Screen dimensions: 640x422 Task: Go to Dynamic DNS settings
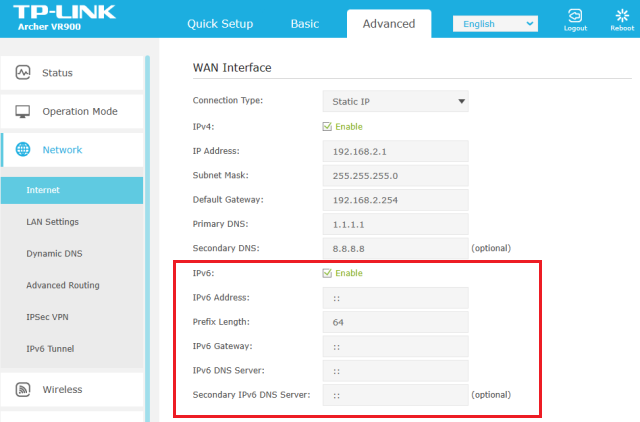54,254
